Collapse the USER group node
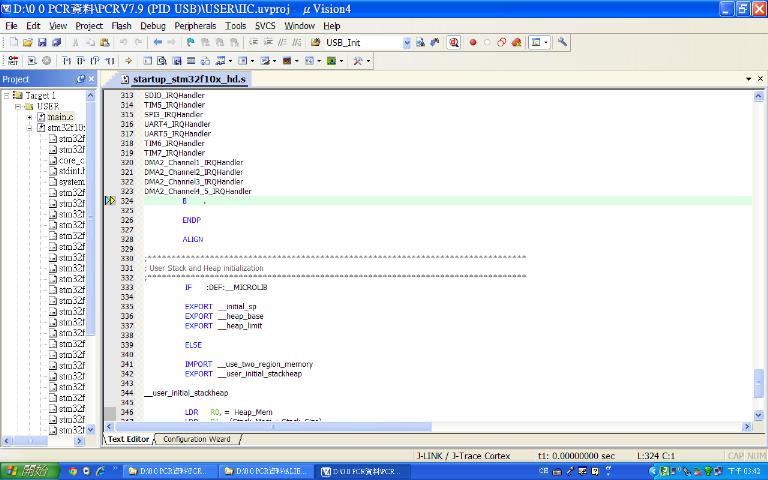Image resolution: width=768 pixels, height=480 pixels. coord(18,106)
